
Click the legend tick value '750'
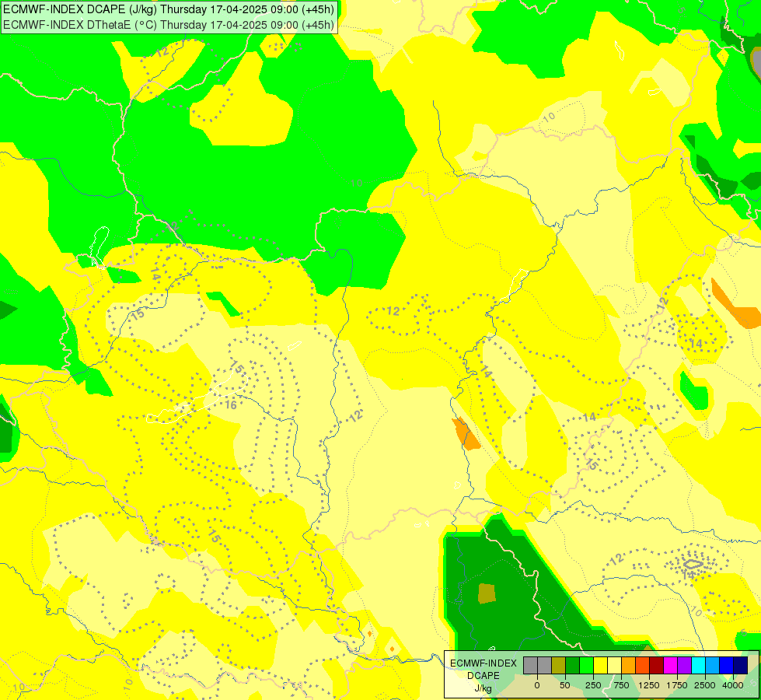pyautogui.click(x=621, y=685)
